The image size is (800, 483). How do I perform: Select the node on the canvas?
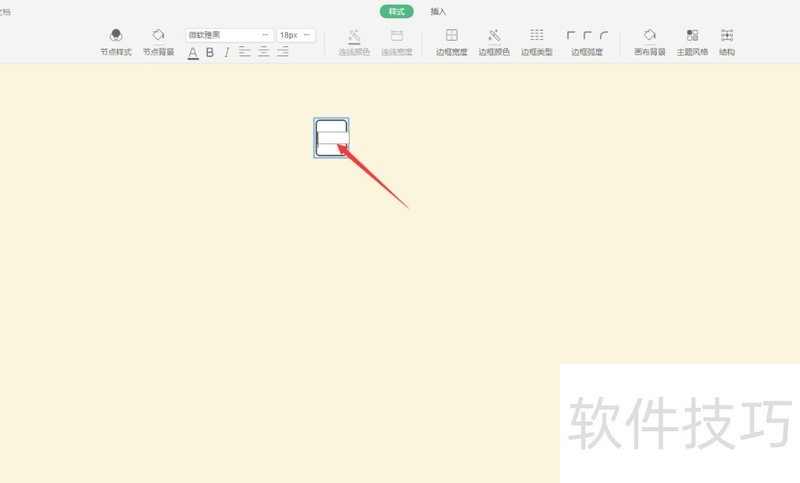point(331,137)
